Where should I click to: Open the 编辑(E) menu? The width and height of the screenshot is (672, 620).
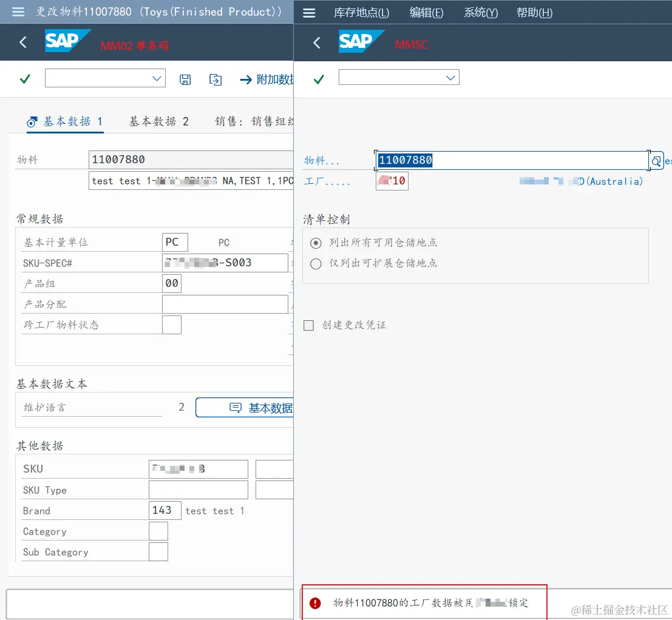coord(426,13)
